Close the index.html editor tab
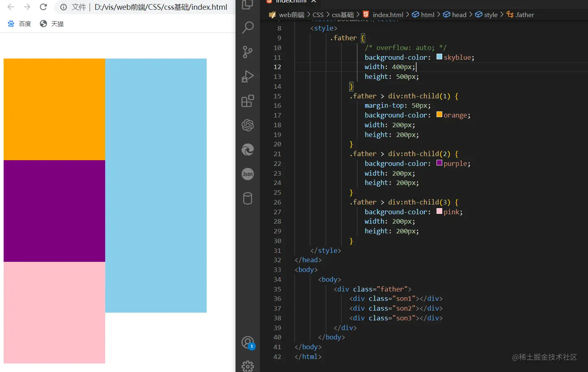The height and width of the screenshot is (372, 588). tap(314, 2)
